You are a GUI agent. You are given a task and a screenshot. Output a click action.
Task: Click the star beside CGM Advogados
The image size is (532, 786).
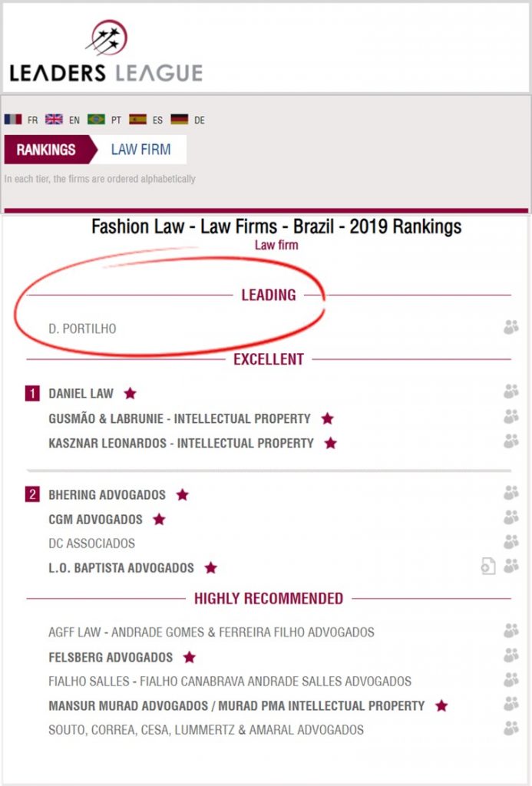pyautogui.click(x=159, y=520)
